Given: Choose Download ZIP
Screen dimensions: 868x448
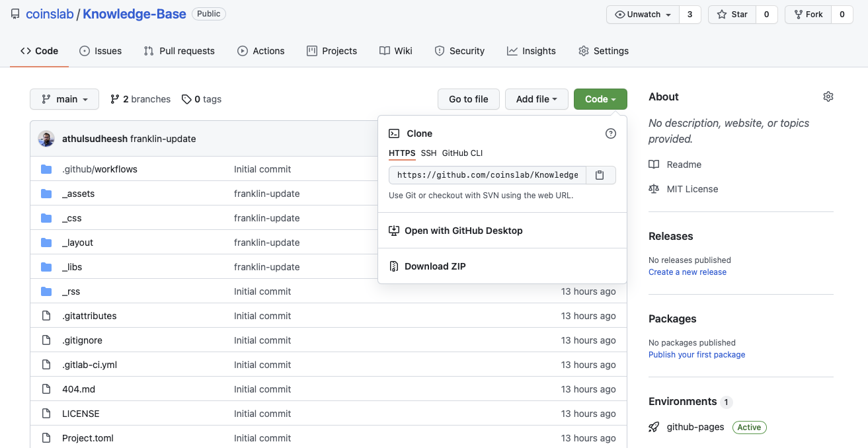Looking at the screenshot, I should click(x=502, y=266).
